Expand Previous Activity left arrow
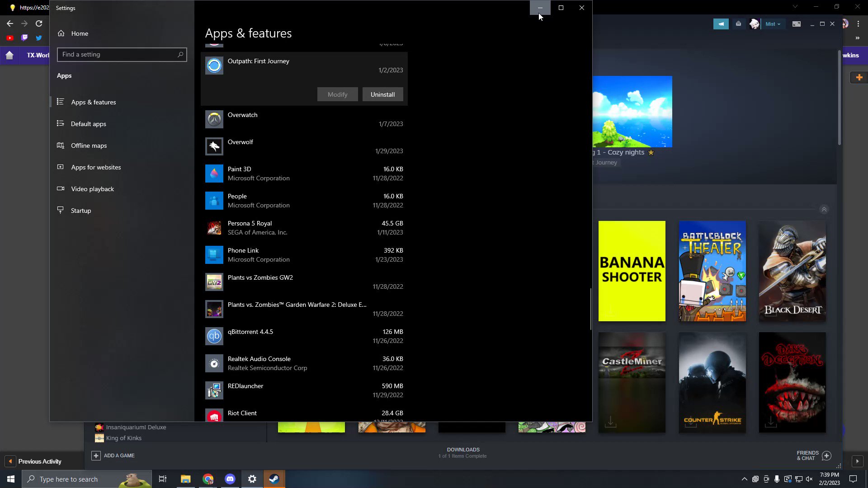Screen dimensions: 868x488 point(10,461)
